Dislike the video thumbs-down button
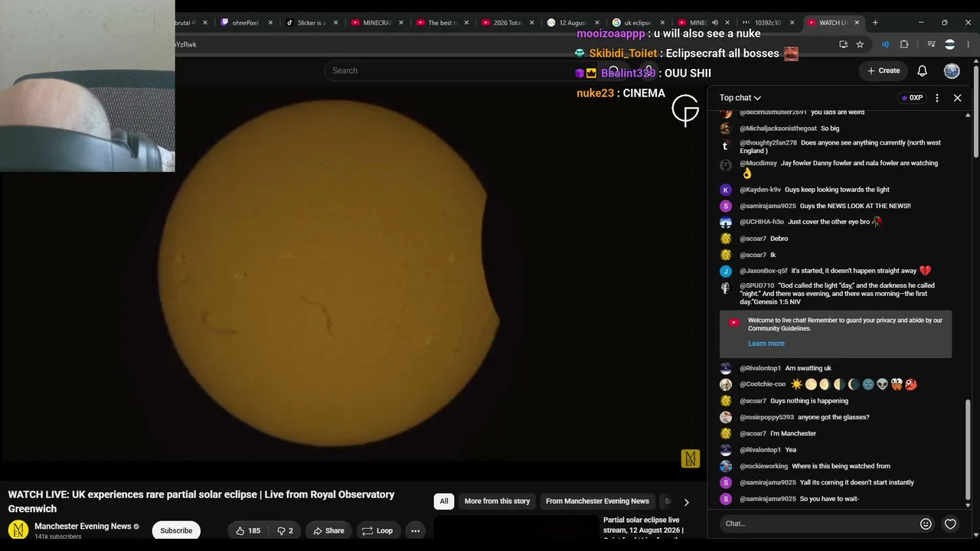This screenshot has width=980, height=551. pos(285,530)
